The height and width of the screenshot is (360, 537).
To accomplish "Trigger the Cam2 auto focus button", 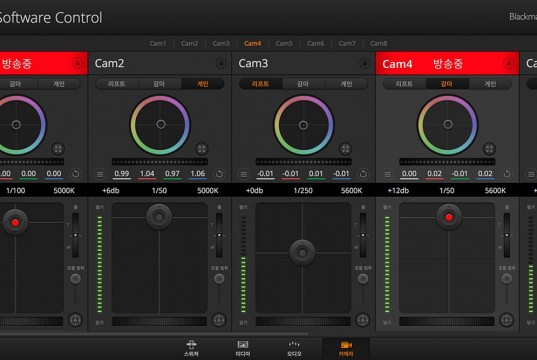I will pos(219,320).
